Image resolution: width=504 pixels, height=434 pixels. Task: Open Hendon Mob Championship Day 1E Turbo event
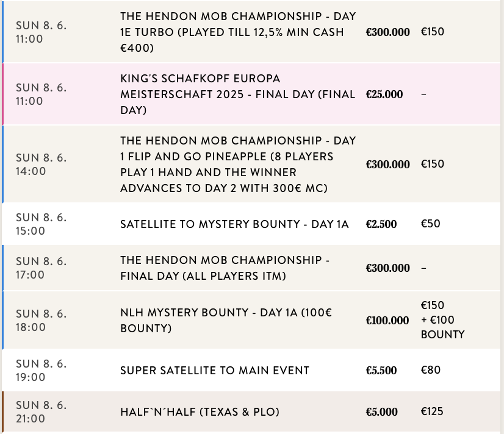238,32
